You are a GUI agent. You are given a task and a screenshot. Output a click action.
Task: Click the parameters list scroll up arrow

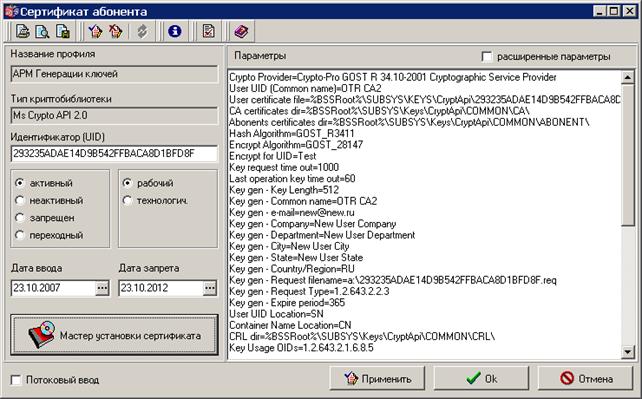coord(628,77)
